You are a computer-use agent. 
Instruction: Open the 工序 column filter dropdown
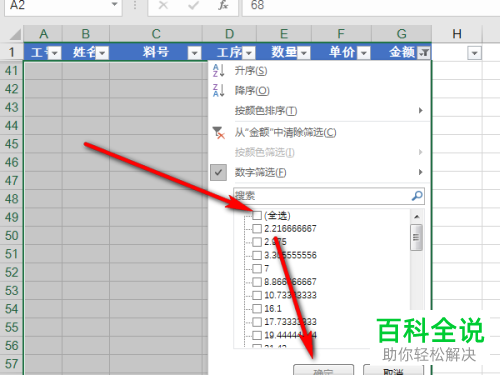tap(248, 53)
